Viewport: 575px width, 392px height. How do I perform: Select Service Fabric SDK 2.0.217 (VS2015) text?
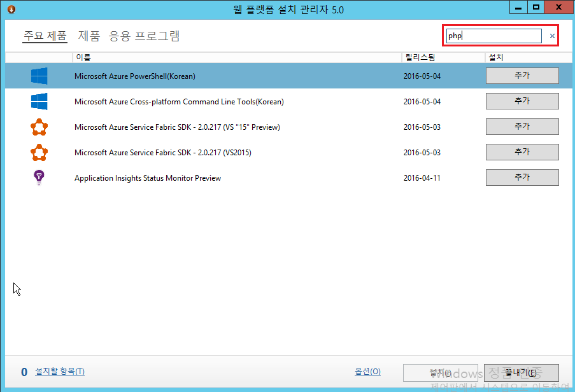click(163, 152)
